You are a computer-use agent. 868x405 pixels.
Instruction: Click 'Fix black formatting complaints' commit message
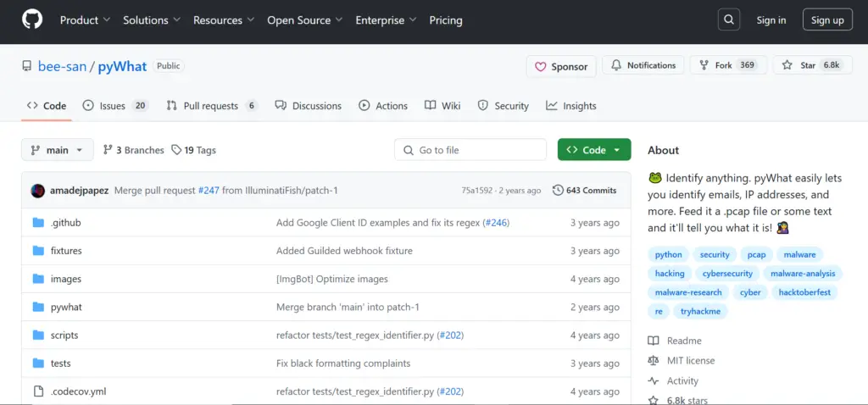click(343, 363)
